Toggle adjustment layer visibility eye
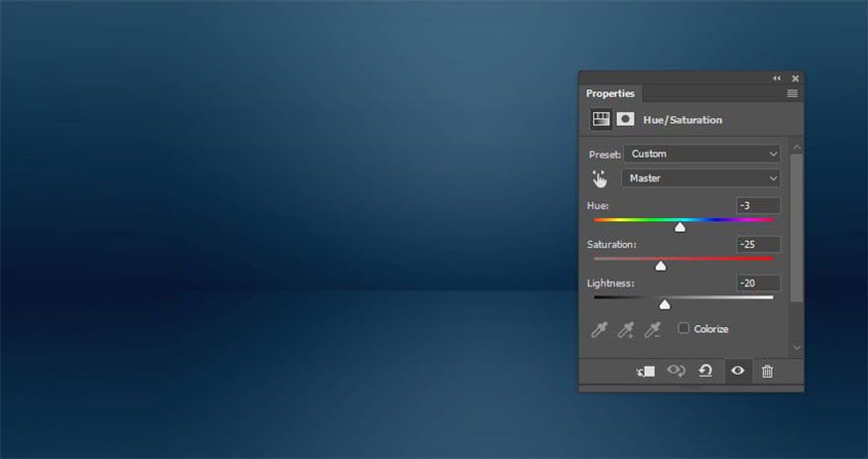 pyautogui.click(x=737, y=371)
